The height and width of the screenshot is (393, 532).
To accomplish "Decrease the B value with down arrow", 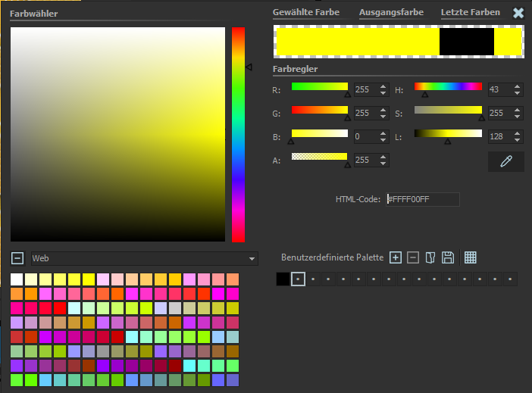I will 383,141.
